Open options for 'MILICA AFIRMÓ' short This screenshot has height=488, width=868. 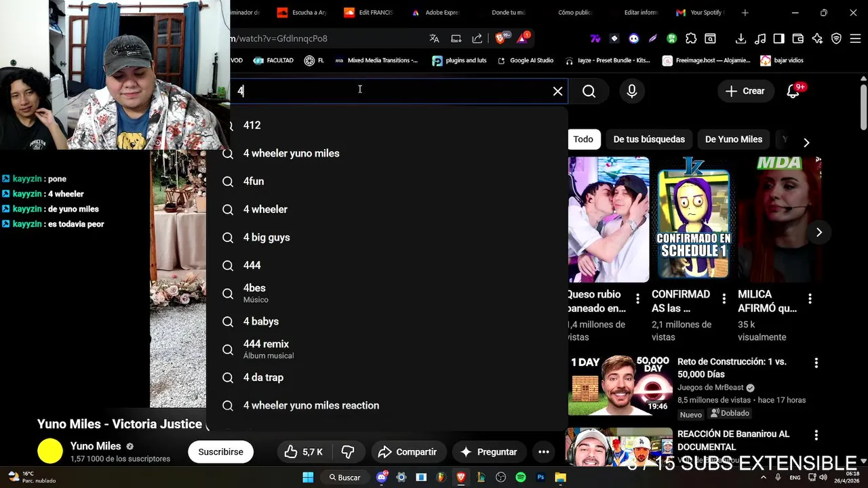(x=810, y=298)
